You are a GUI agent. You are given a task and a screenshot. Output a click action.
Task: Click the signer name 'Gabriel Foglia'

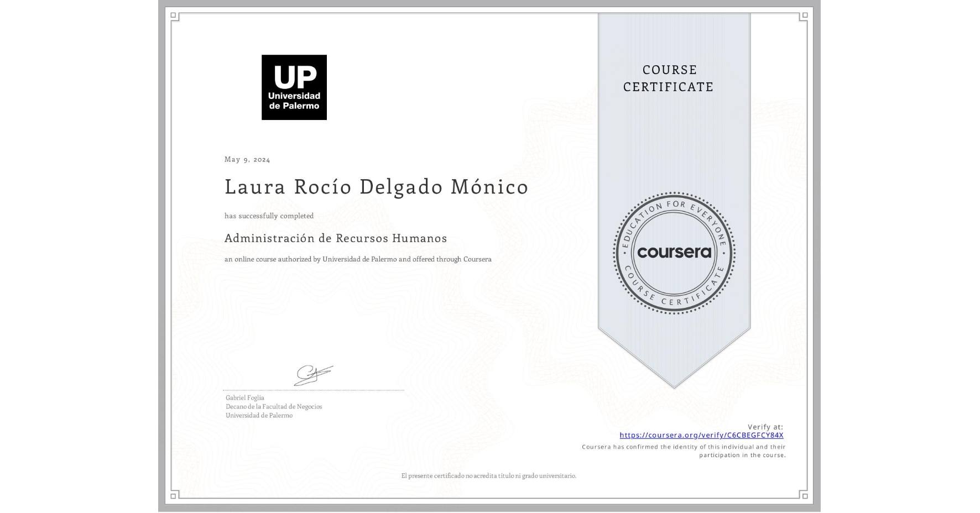(245, 398)
